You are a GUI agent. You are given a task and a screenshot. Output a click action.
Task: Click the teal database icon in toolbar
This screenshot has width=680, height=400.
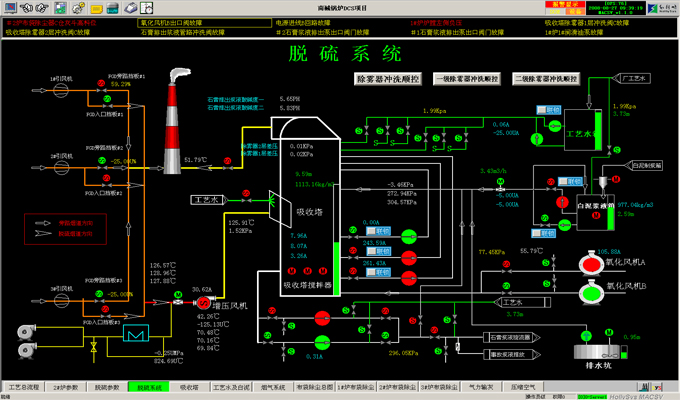pos(113,8)
